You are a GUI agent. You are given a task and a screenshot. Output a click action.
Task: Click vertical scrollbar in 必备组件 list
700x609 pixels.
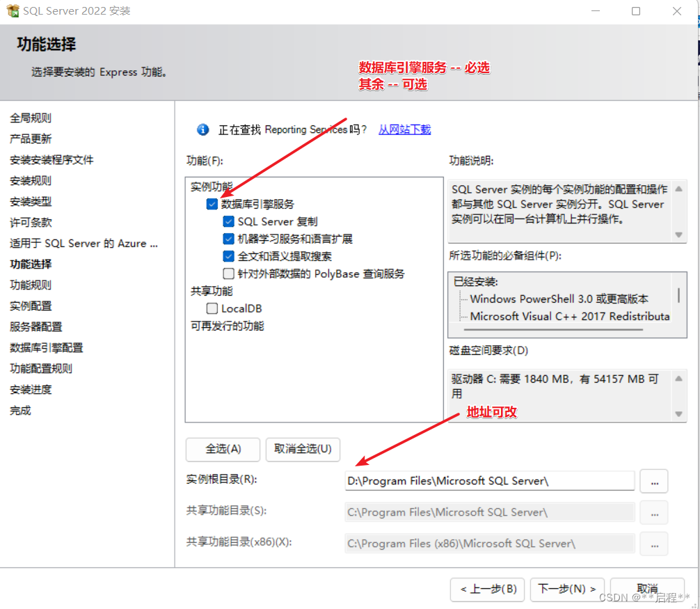(x=678, y=296)
